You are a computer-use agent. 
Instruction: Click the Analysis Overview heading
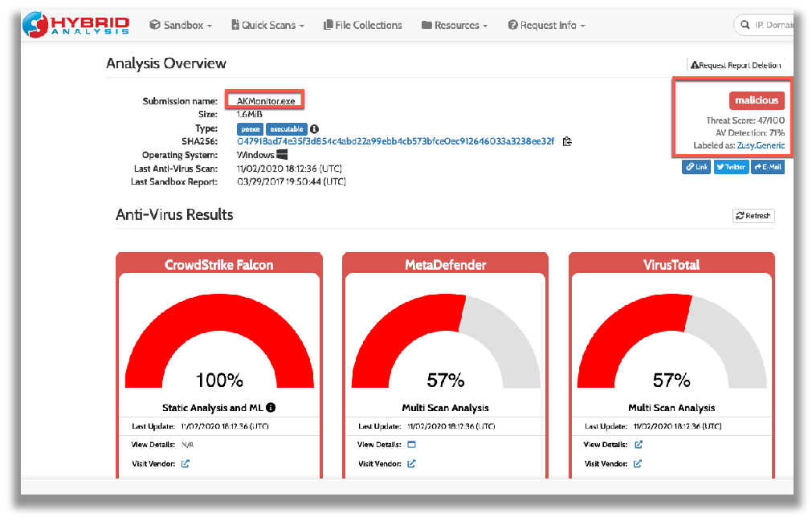(166, 63)
